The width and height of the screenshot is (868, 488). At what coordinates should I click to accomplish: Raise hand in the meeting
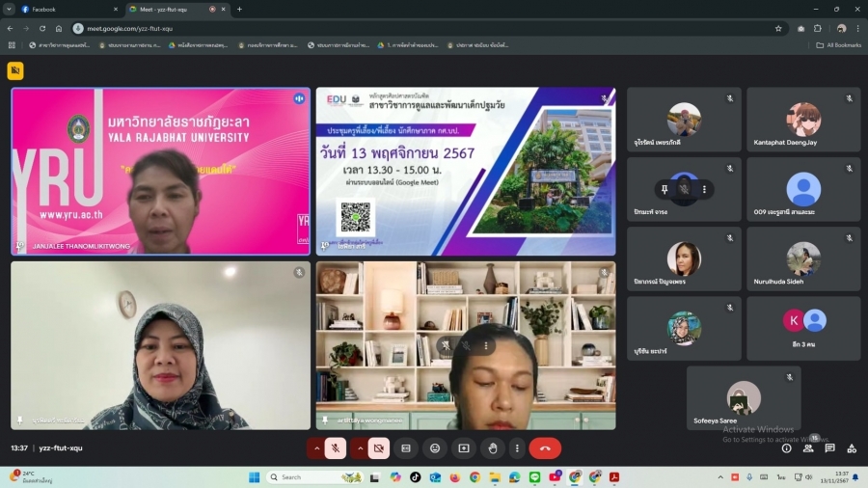click(493, 448)
